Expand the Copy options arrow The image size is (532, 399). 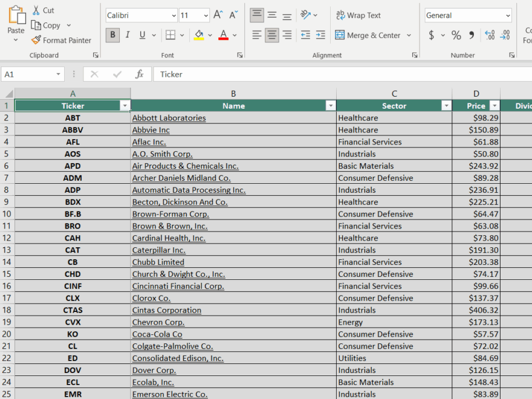[x=69, y=25]
